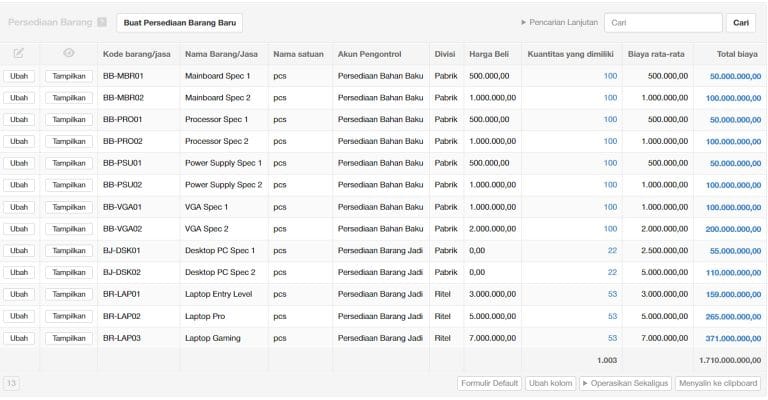Open total 200.000.000,00 link for VGA Spec 2
This screenshot has height=400, width=768.
click(x=733, y=229)
